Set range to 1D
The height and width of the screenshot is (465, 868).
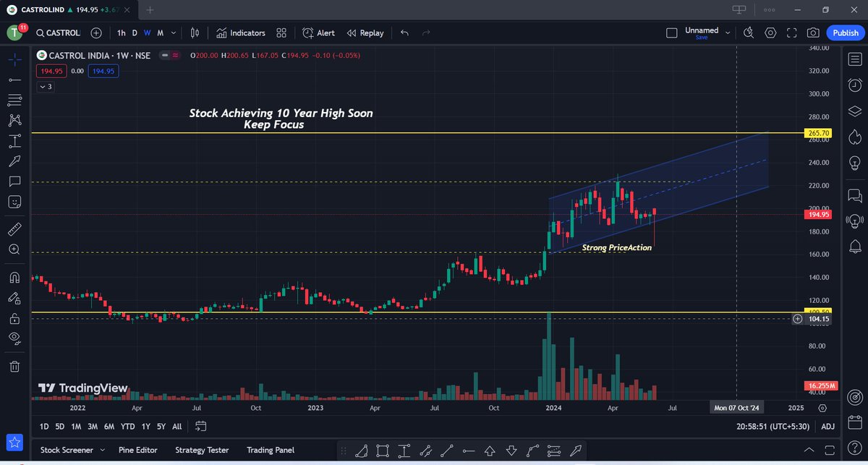pyautogui.click(x=44, y=427)
